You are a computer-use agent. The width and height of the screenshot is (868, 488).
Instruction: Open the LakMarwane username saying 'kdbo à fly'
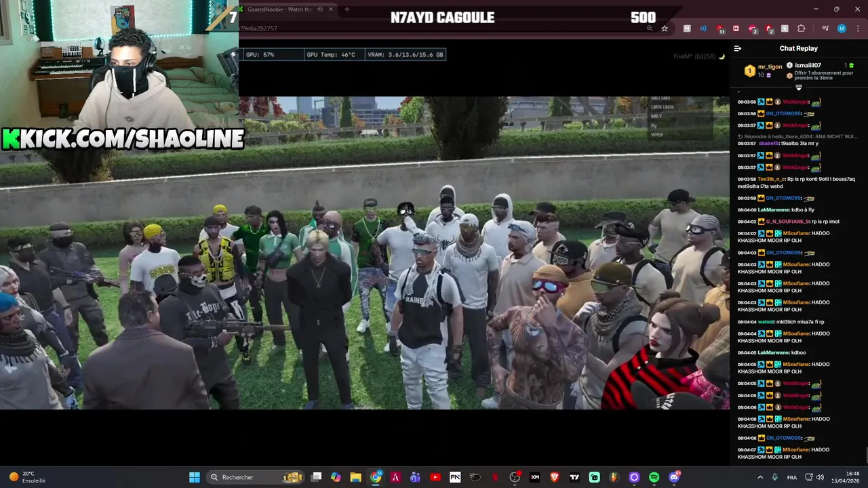(774, 210)
